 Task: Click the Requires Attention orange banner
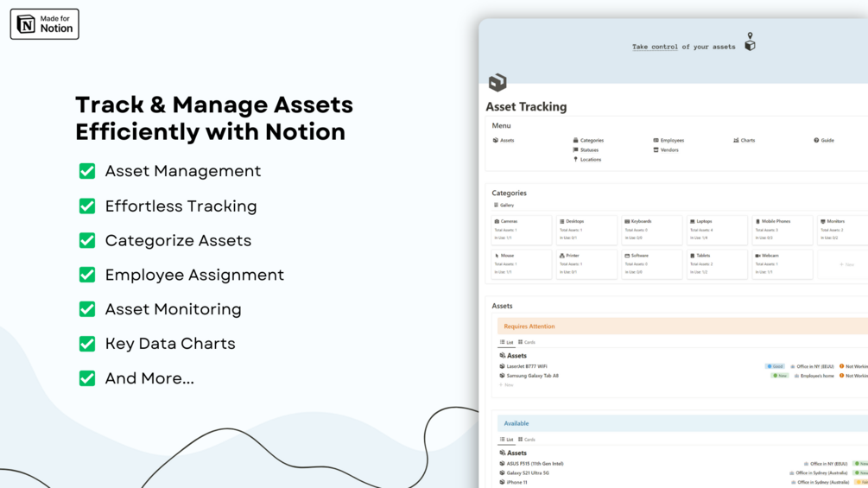coord(682,326)
